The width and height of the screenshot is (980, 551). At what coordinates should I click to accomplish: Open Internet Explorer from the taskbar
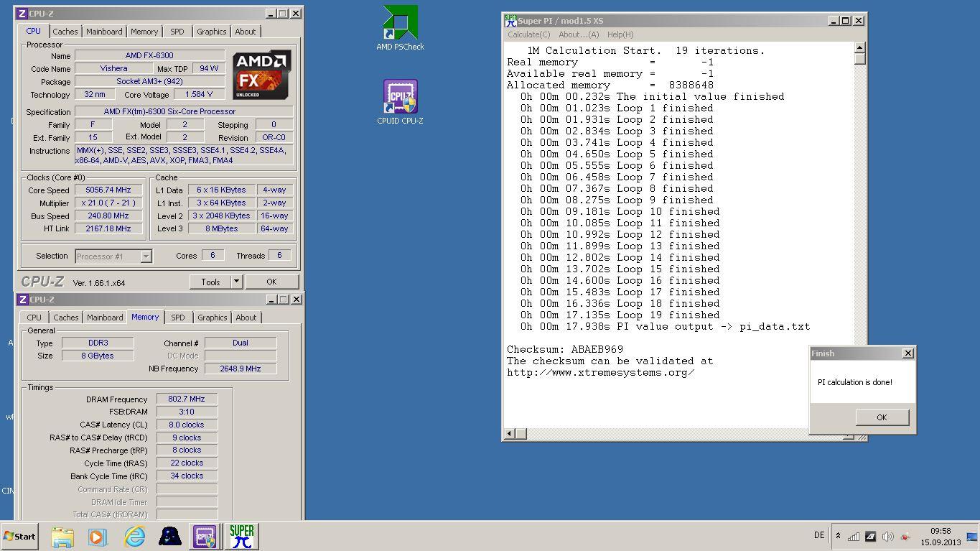(134, 537)
